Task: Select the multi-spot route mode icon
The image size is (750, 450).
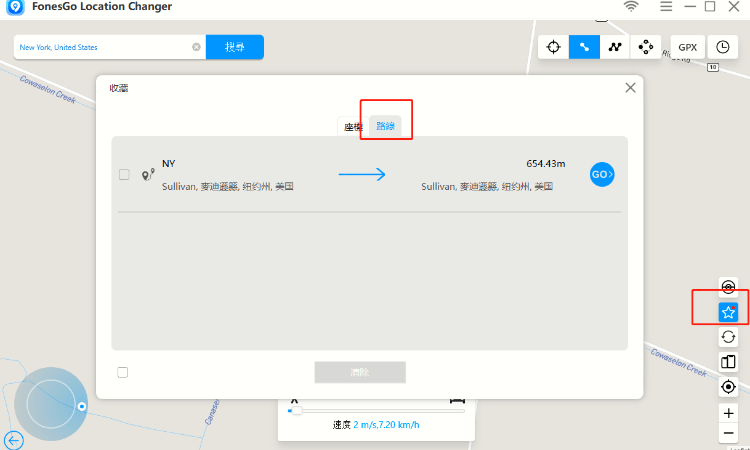Action: 615,47
